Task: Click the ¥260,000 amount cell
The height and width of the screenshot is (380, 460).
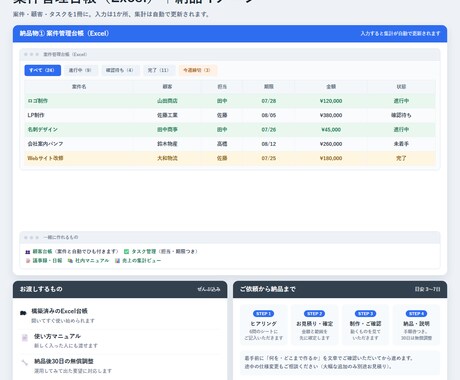Action: point(331,144)
